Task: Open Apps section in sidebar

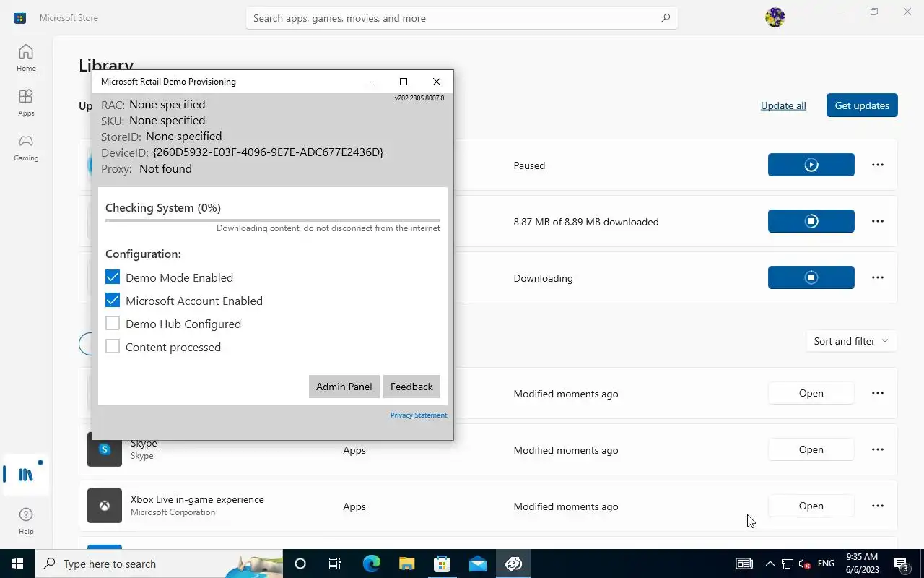Action: (26, 103)
